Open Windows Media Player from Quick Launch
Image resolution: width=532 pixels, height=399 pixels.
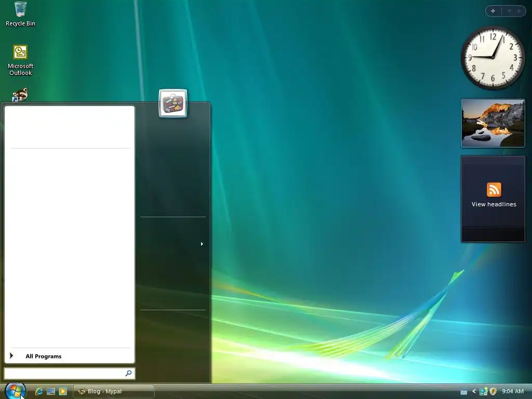(63, 391)
